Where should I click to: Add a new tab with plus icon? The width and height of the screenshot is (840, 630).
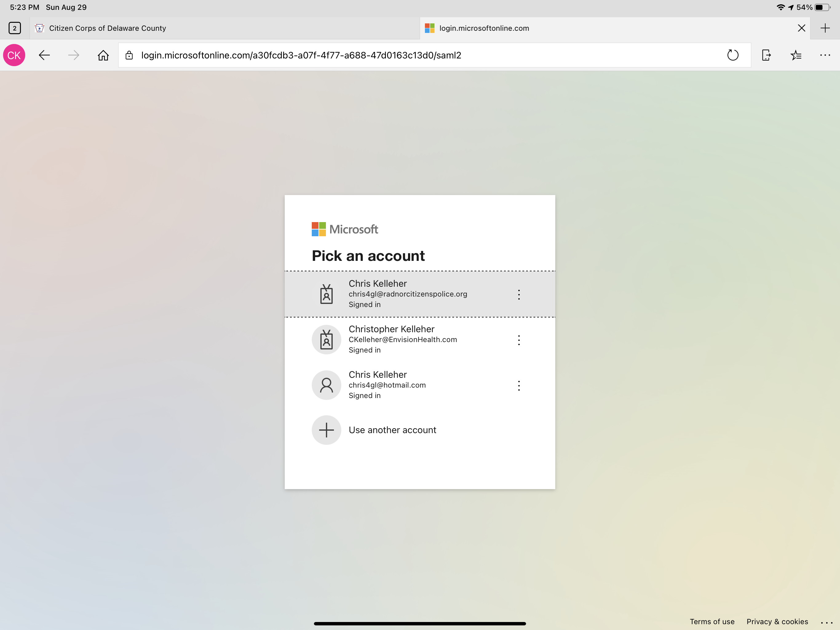[x=825, y=28]
